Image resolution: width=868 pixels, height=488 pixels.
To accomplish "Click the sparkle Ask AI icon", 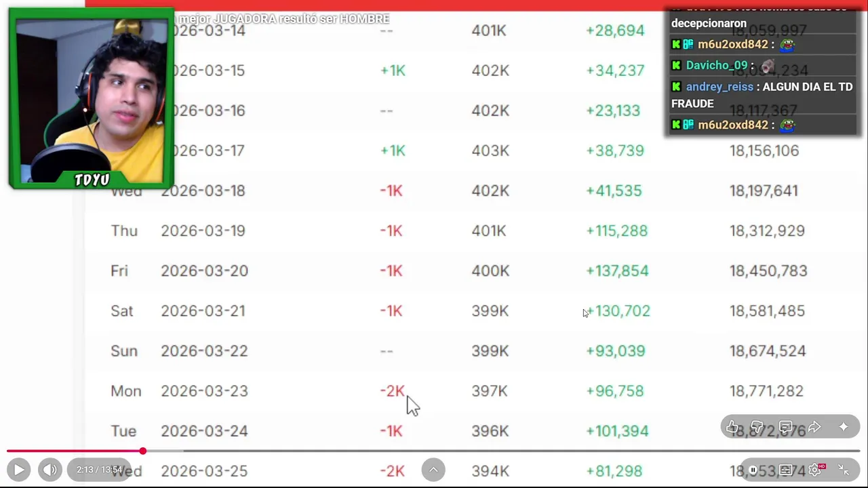I will pos(844,427).
